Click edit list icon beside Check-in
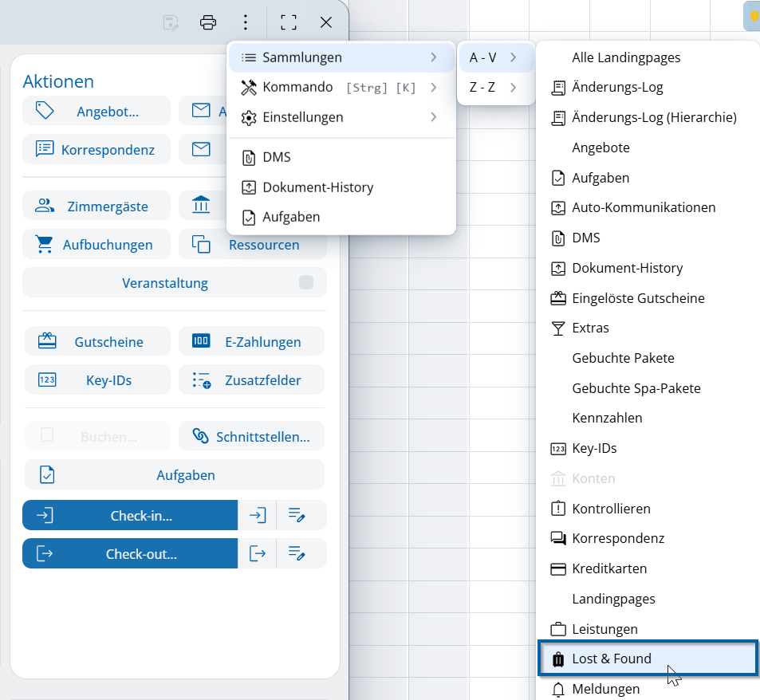 pyautogui.click(x=297, y=515)
